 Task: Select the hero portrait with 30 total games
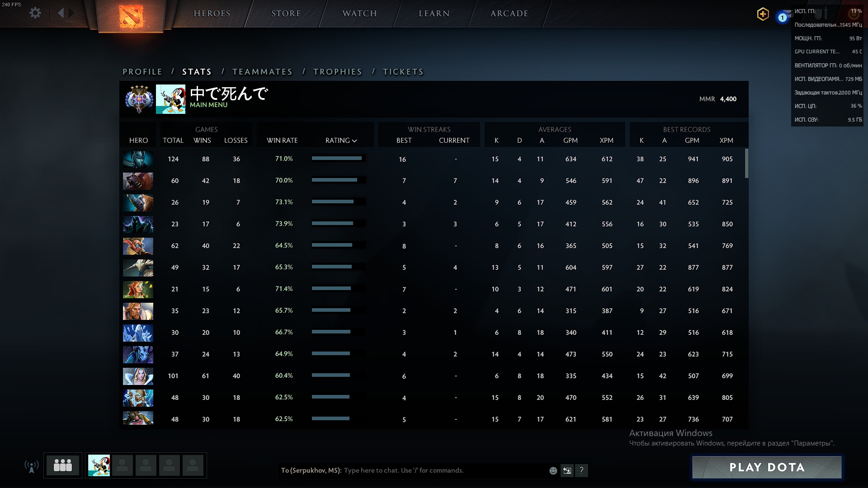click(x=138, y=333)
